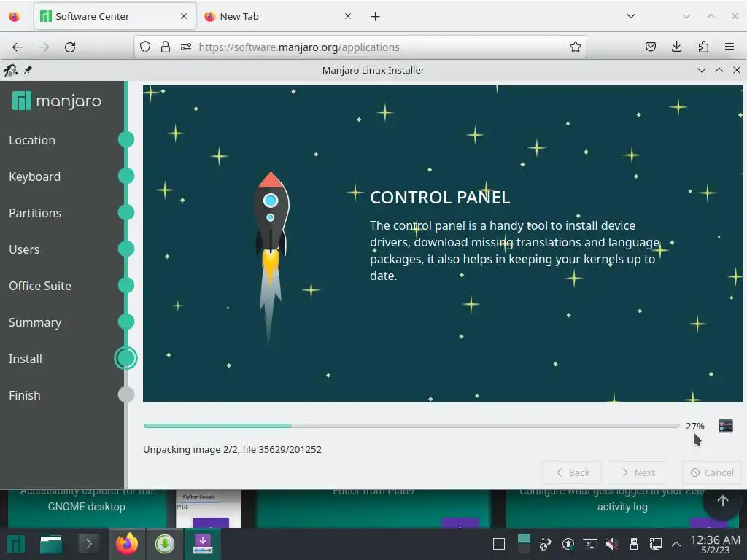Image resolution: width=747 pixels, height=560 pixels.
Task: Click the Back button in the installer
Action: point(572,472)
